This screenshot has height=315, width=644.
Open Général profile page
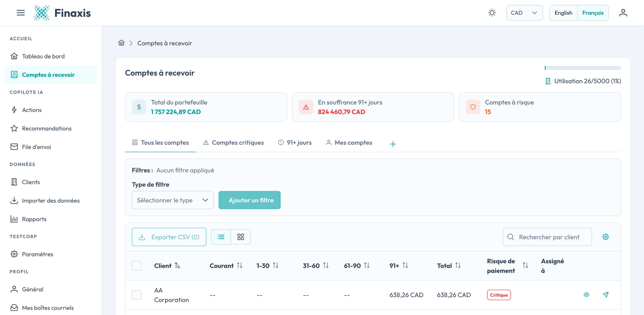click(51, 289)
